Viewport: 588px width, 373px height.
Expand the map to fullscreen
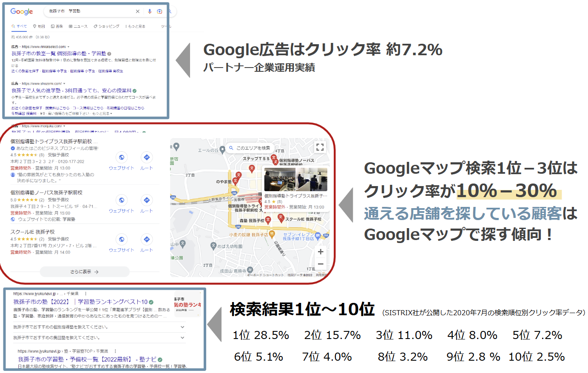pos(320,147)
